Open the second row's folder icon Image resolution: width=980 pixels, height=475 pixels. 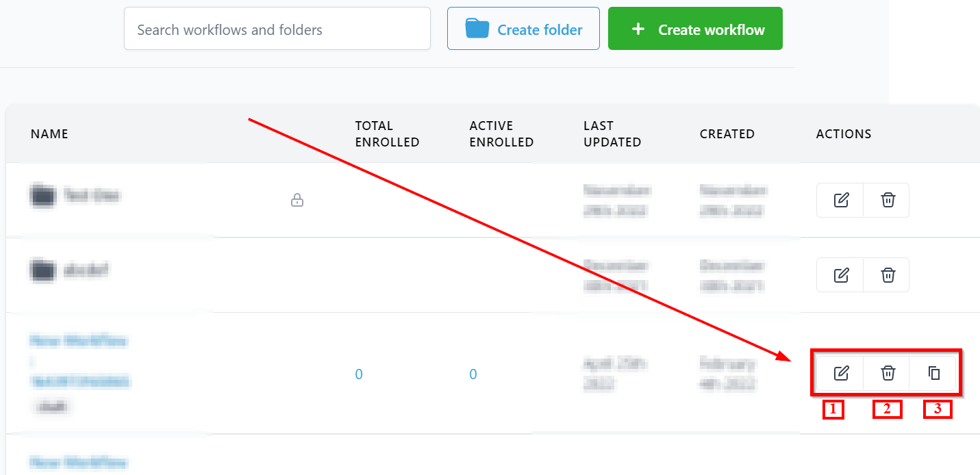point(42,271)
